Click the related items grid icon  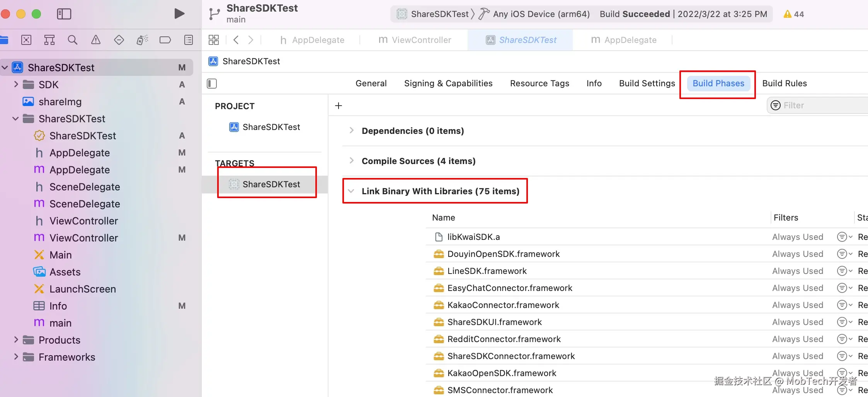click(x=214, y=40)
